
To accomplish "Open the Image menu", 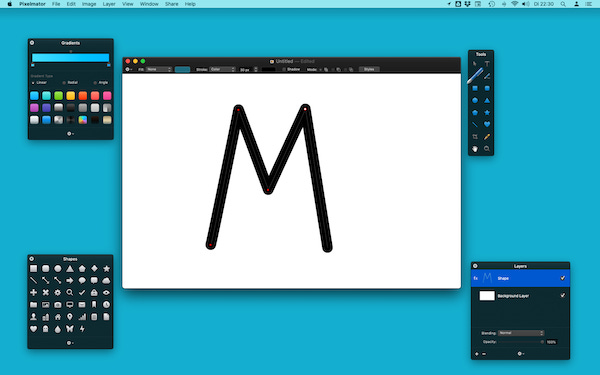I will 89,4.
